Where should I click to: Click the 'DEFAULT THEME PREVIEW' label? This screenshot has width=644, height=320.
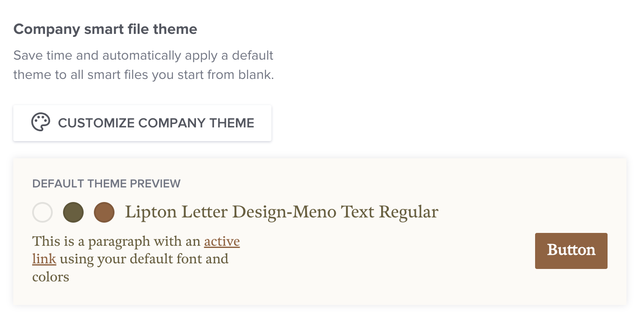pyautogui.click(x=106, y=184)
